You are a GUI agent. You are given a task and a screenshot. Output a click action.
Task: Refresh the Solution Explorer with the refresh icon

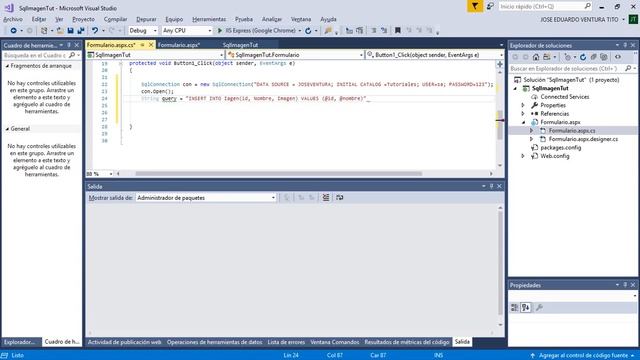point(583,57)
